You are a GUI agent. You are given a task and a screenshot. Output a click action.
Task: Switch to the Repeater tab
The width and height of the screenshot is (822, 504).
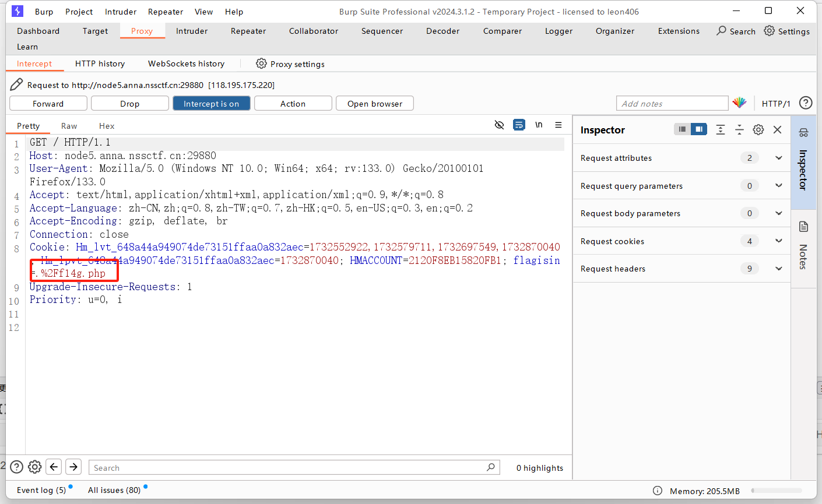click(248, 31)
